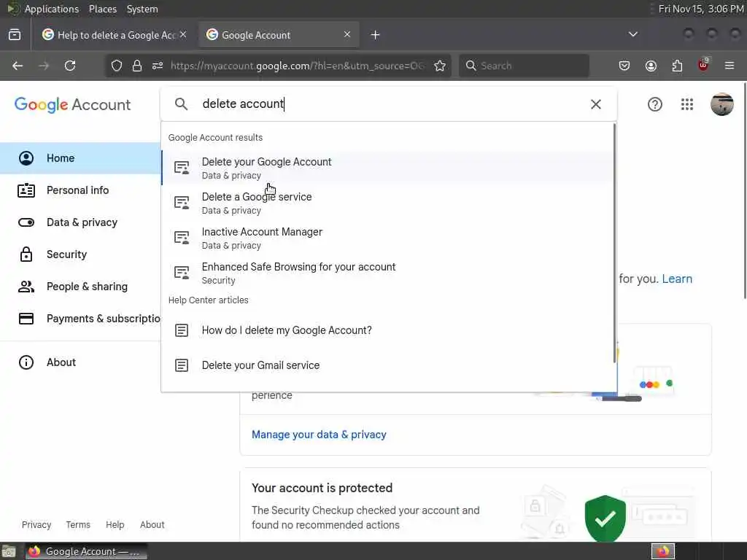Clear the search with the X button
Screen dimensions: 747x560
pyautogui.click(x=595, y=104)
